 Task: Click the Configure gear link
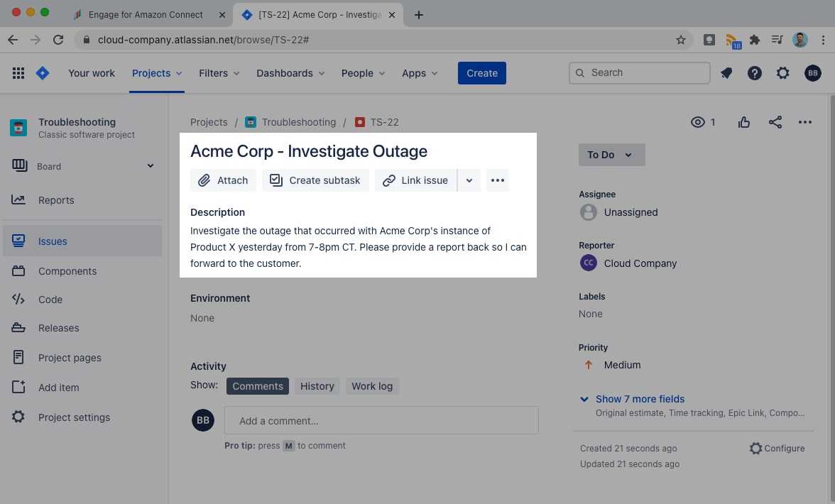coord(777,449)
